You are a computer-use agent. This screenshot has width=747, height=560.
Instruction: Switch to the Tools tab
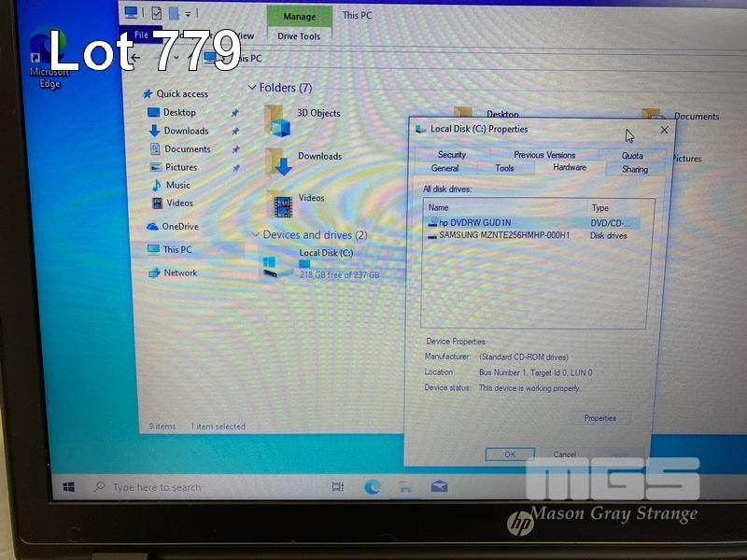click(x=504, y=168)
